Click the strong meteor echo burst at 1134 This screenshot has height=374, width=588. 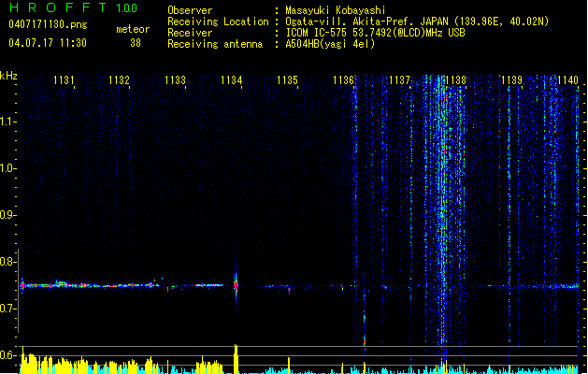point(236,285)
